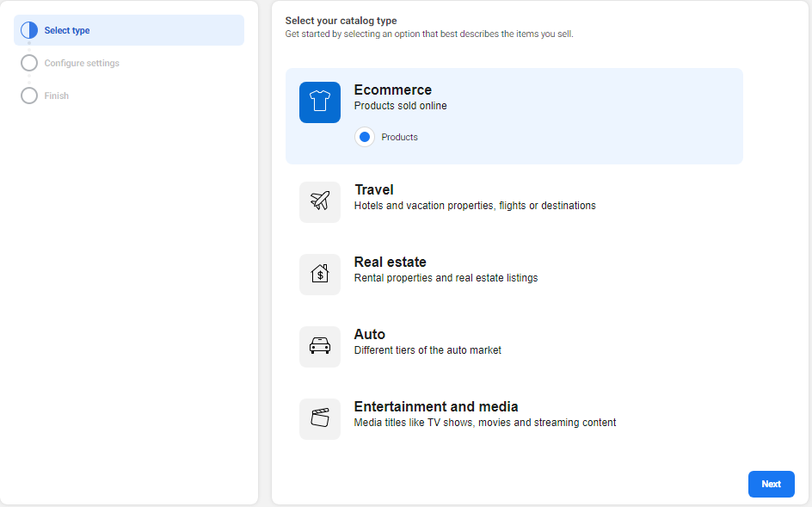Select the Products radio button
Image resolution: width=812 pixels, height=507 pixels.
pyautogui.click(x=365, y=137)
